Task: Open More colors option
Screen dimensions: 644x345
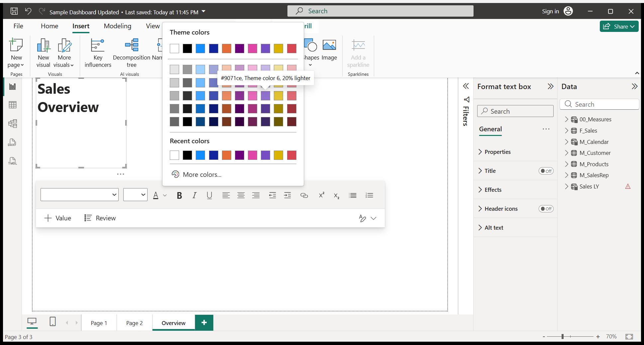Action: 202,174
